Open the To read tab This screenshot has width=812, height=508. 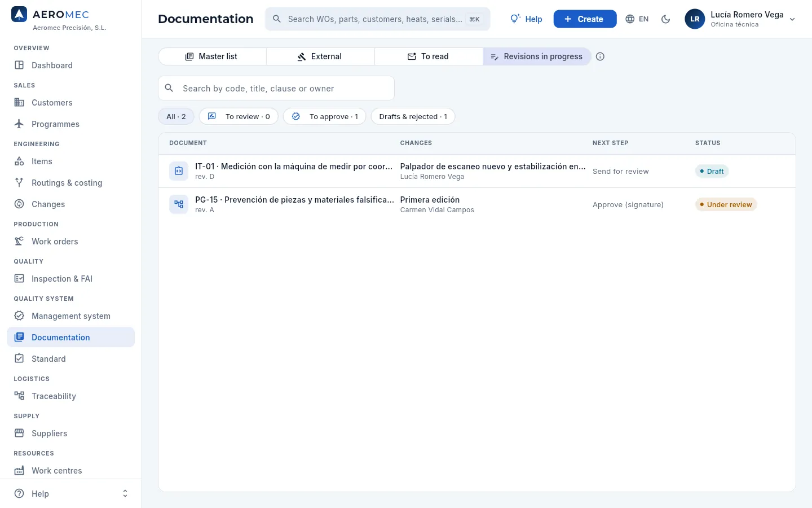429,56
